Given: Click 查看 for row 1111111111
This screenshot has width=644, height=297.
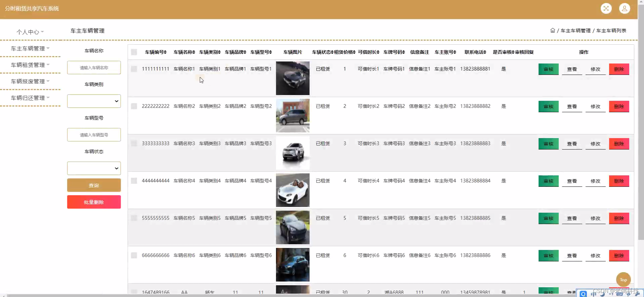Looking at the screenshot, I should [x=572, y=69].
